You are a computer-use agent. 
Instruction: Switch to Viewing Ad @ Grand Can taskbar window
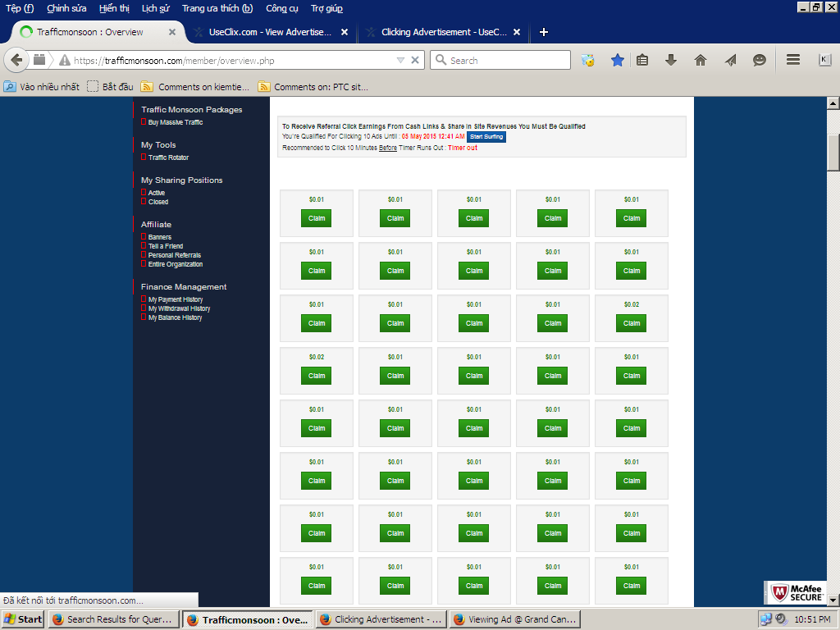click(x=514, y=619)
